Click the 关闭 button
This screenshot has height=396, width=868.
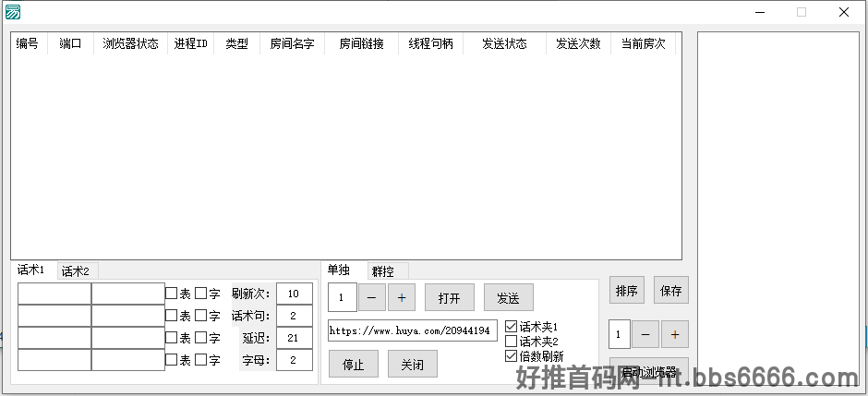[413, 364]
